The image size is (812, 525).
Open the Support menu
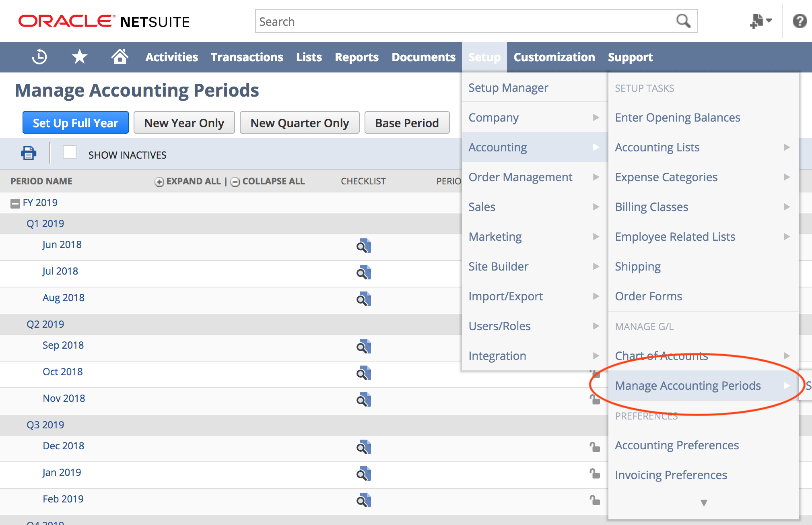[x=630, y=57]
